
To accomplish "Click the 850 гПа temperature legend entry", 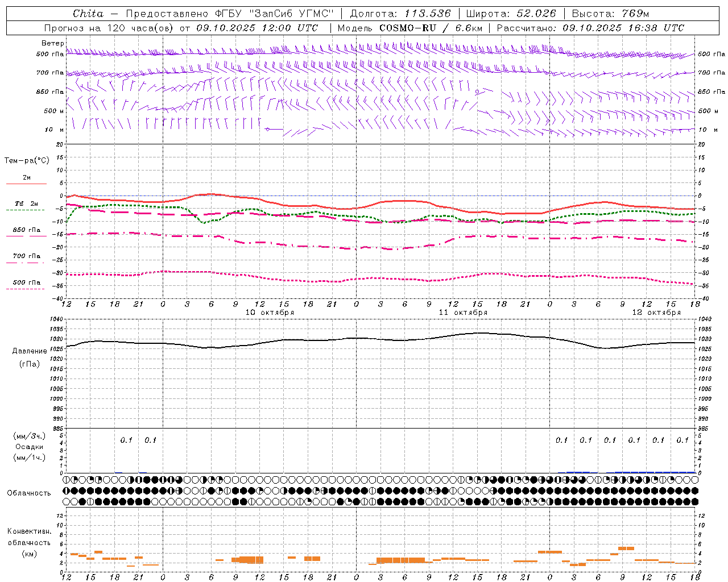I will (x=26, y=230).
